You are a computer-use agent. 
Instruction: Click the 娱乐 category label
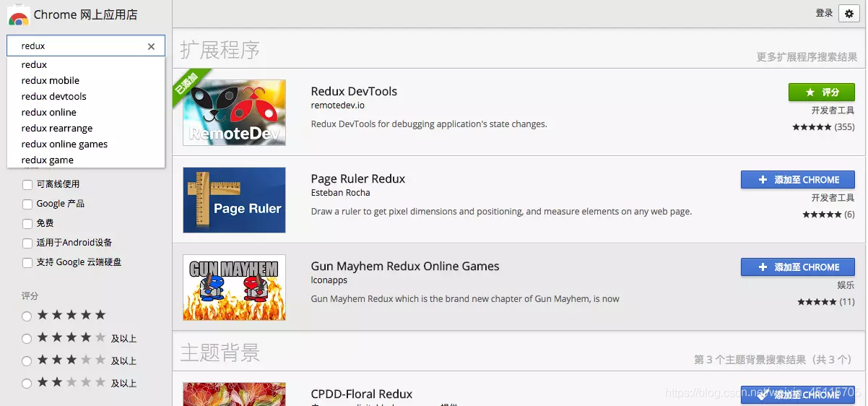(846, 285)
